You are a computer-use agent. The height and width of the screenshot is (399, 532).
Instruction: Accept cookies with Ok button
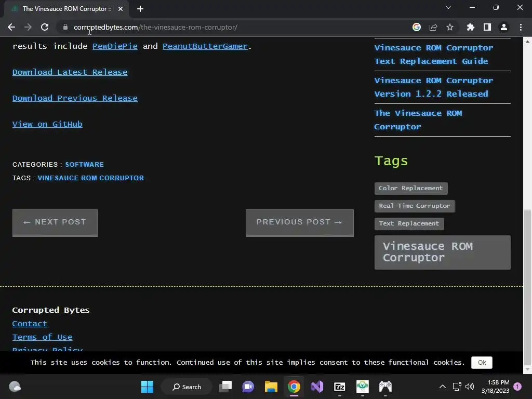click(482, 363)
